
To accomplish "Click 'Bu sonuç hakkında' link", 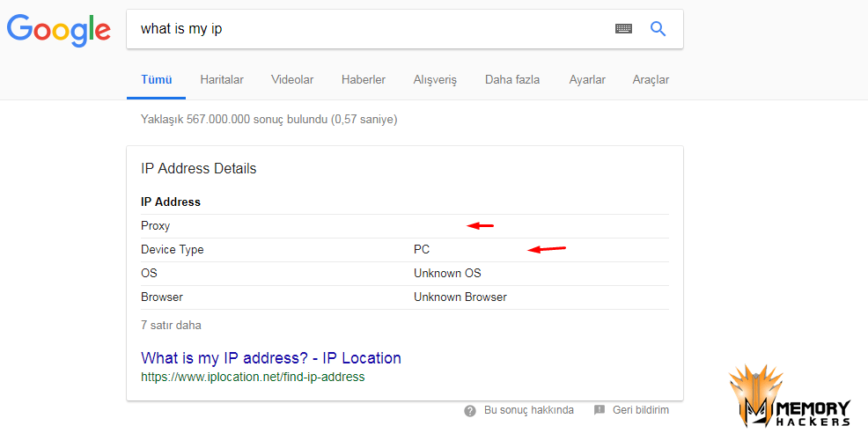I will [x=529, y=410].
